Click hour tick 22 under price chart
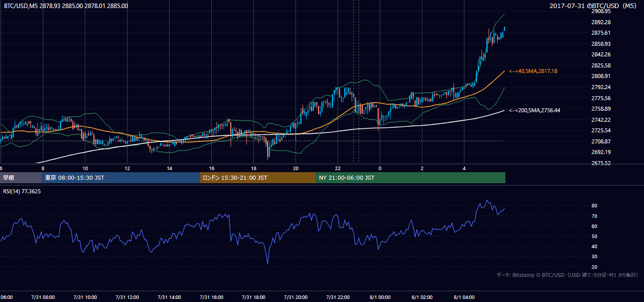644x302 pixels. (x=338, y=168)
